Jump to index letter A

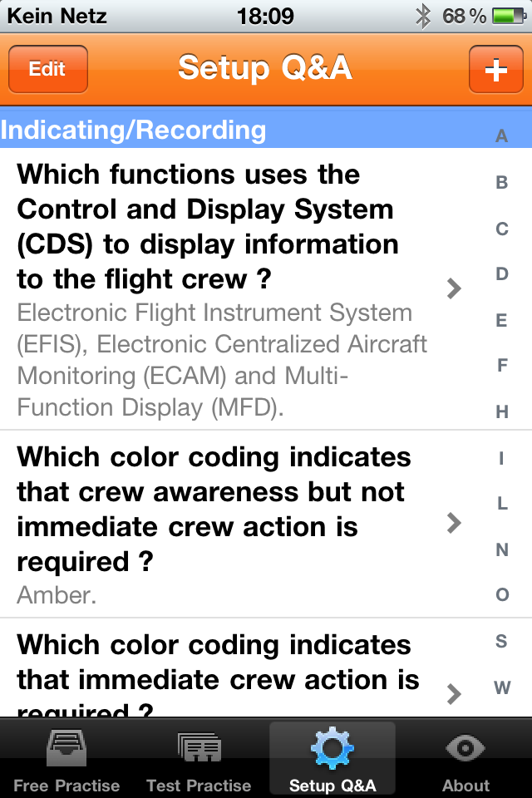click(501, 136)
